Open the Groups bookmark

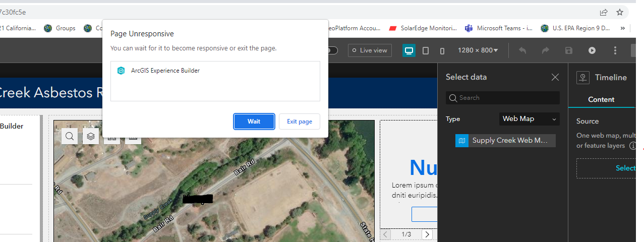click(x=60, y=28)
